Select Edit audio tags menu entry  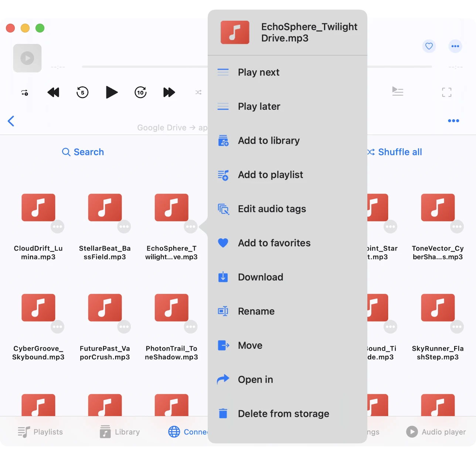pos(272,209)
